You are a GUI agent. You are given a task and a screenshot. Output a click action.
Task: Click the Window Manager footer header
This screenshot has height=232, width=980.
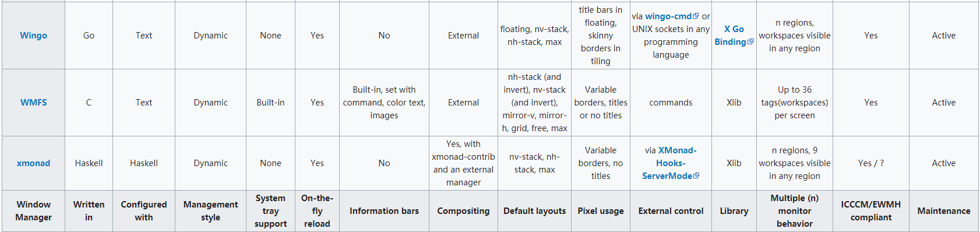(33, 211)
